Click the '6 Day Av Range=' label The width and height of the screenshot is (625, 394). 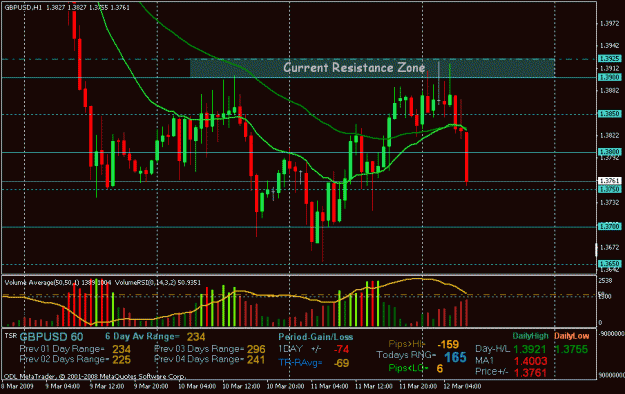(142, 337)
